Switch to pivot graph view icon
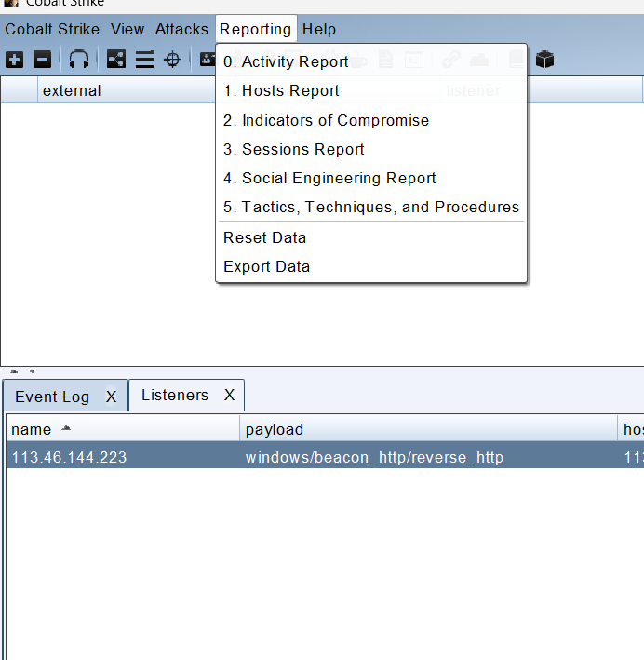Screen dimensions: 644x660 tap(115, 59)
